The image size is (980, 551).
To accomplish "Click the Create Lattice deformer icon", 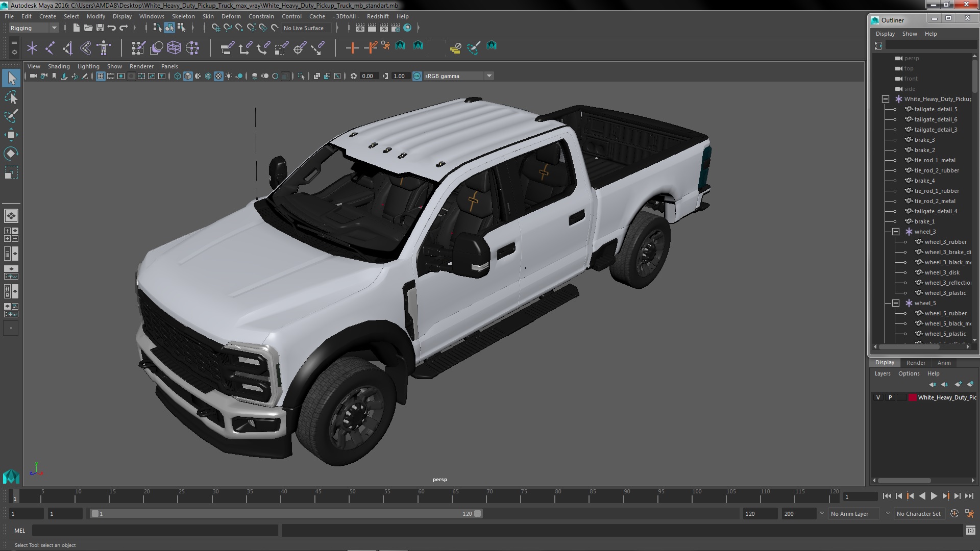I will (x=174, y=48).
